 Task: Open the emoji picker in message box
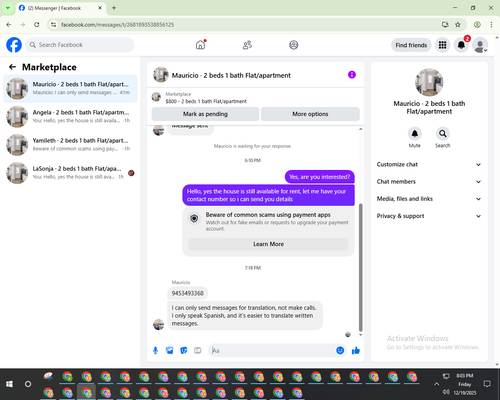(340, 350)
